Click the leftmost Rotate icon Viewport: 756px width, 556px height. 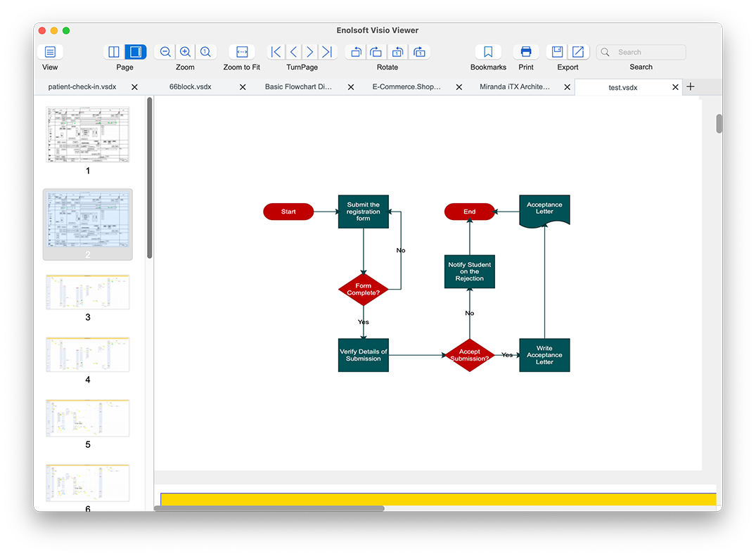pos(356,52)
